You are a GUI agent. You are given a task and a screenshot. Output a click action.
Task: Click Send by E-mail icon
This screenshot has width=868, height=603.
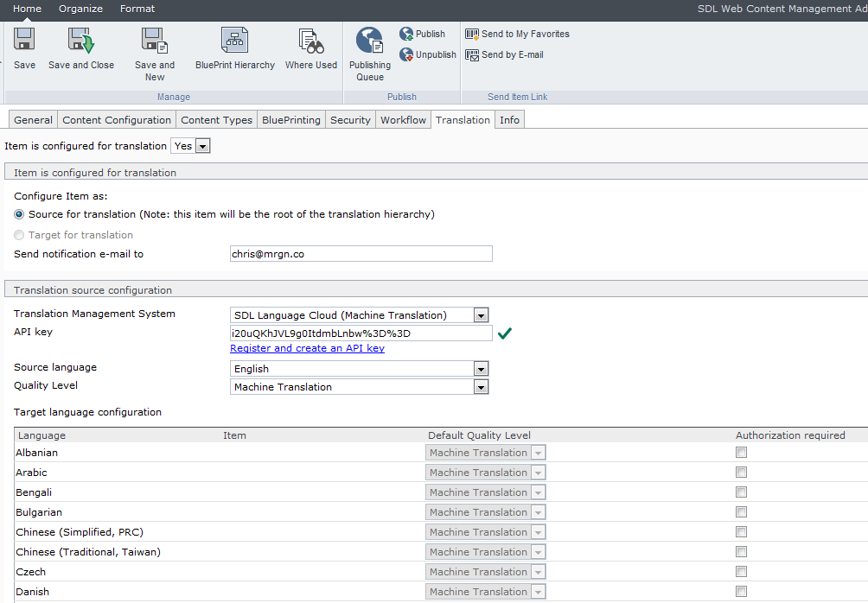click(472, 54)
